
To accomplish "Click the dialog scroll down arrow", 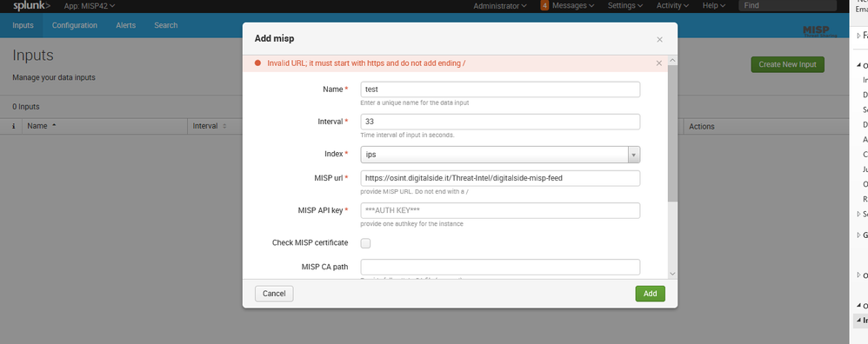I will 672,274.
